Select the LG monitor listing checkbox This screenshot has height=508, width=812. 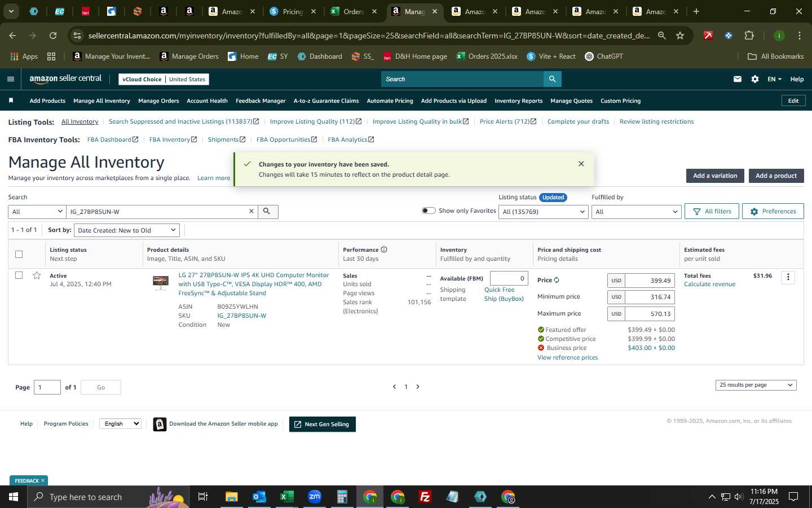[x=19, y=275]
